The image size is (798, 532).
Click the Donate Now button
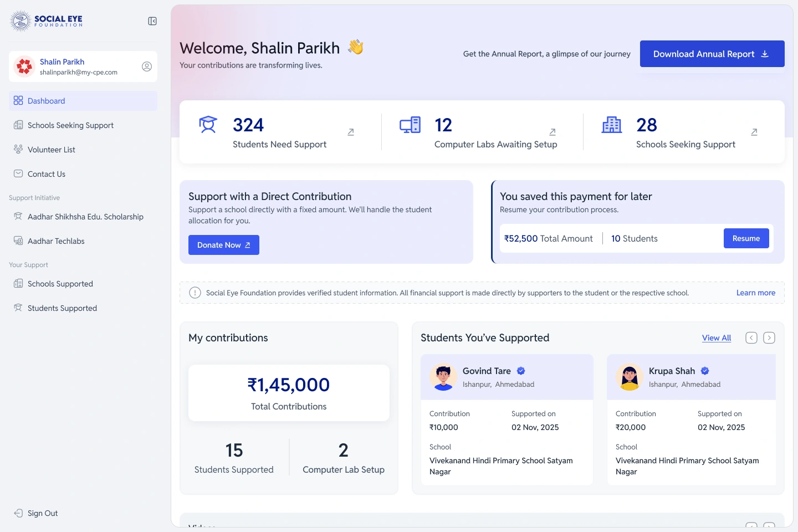(224, 245)
